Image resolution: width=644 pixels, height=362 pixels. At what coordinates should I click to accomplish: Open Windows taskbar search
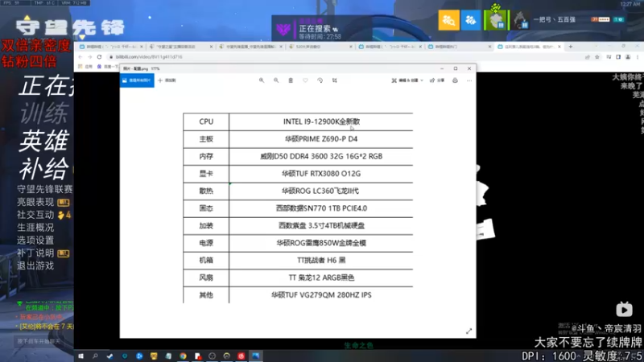coord(95,356)
